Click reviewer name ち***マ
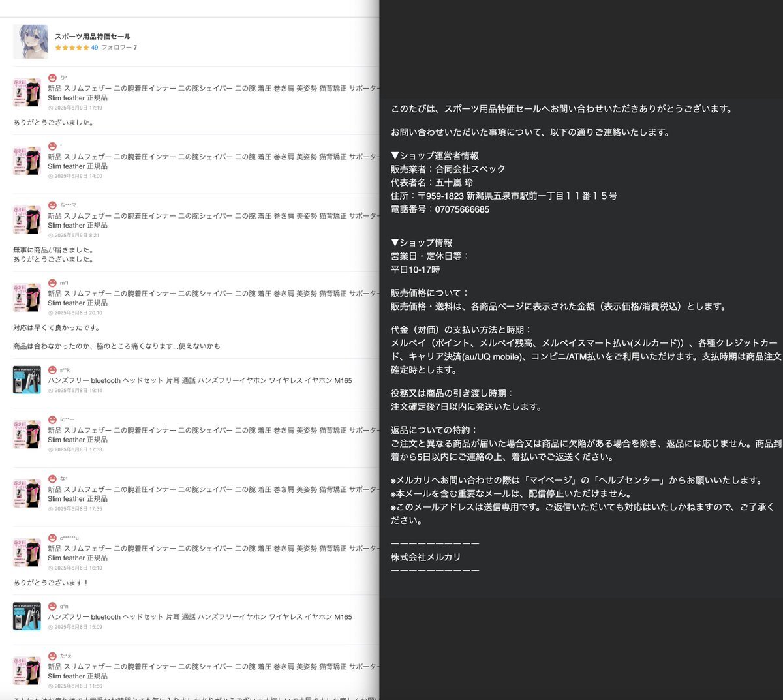This screenshot has height=700, width=783. tap(68, 205)
